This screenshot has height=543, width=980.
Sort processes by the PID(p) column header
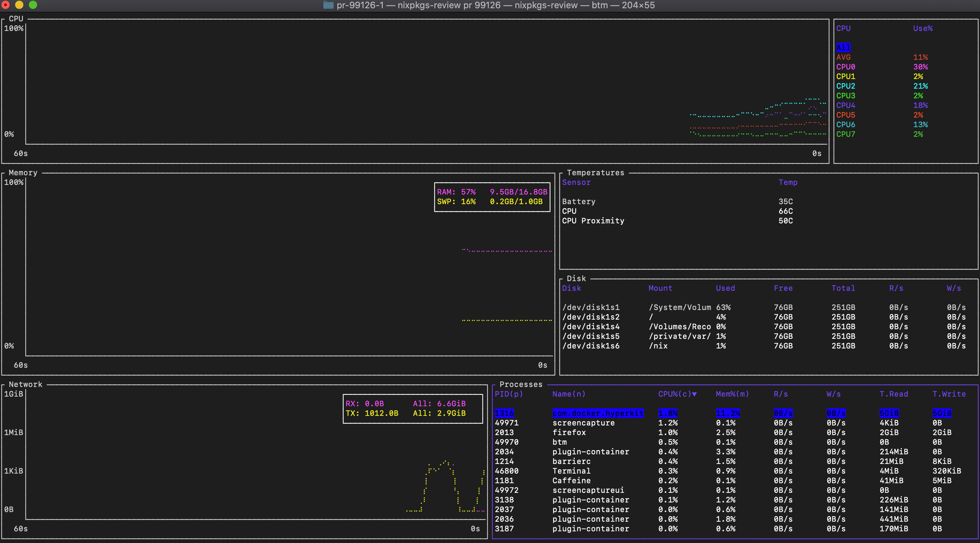coord(509,394)
